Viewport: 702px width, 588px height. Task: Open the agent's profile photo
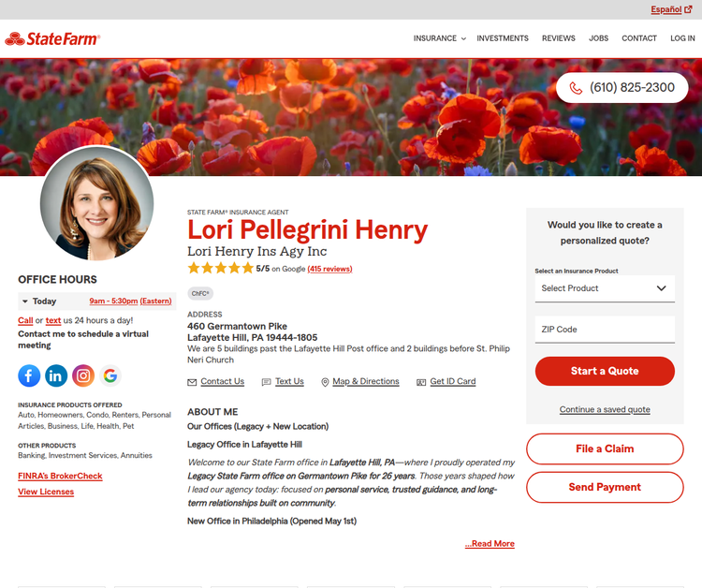pos(96,203)
